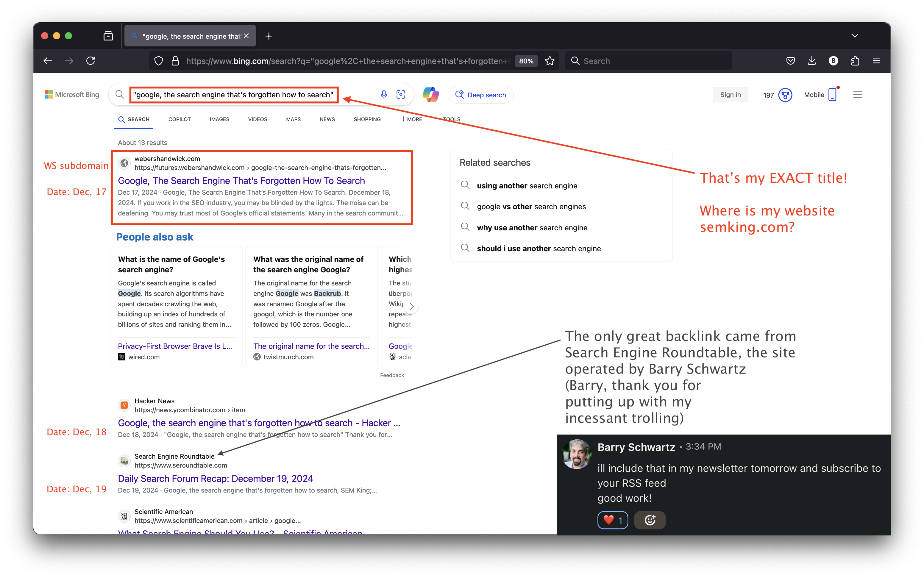
Task: Click the 80% zoom level indicator
Action: pyautogui.click(x=526, y=61)
